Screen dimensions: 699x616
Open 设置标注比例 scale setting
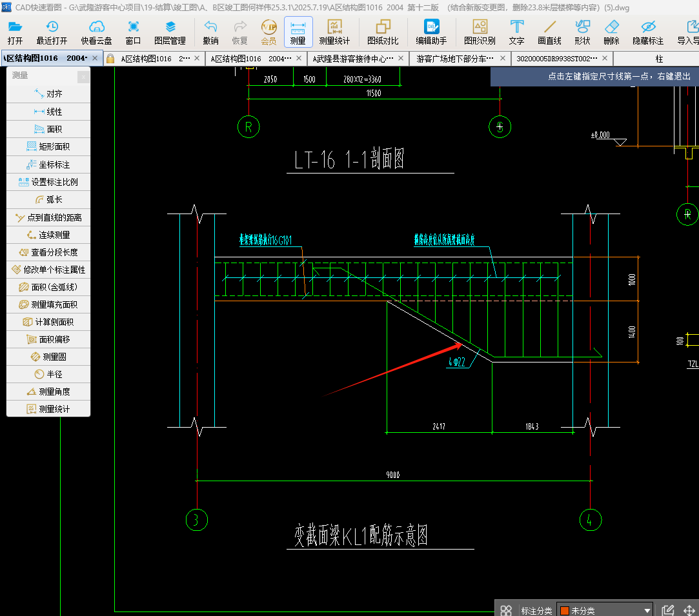(x=48, y=182)
